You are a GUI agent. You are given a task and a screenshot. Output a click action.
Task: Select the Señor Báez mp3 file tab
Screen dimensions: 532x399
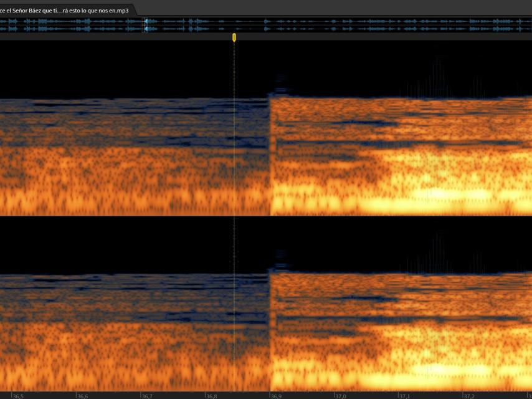pos(65,10)
